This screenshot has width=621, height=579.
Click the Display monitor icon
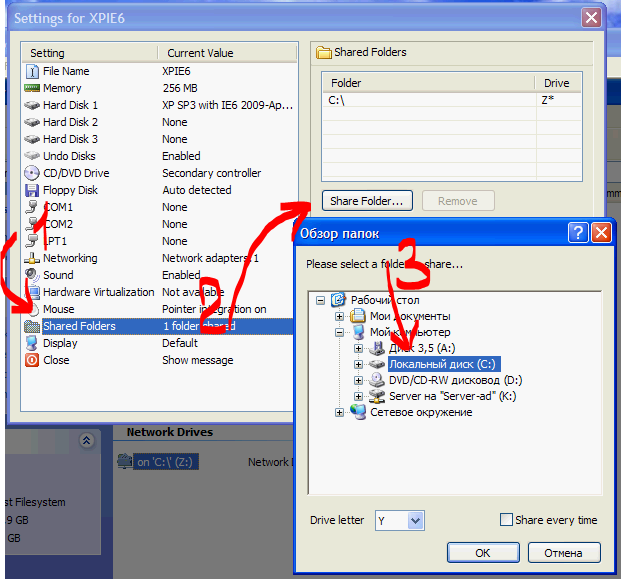coord(32,343)
